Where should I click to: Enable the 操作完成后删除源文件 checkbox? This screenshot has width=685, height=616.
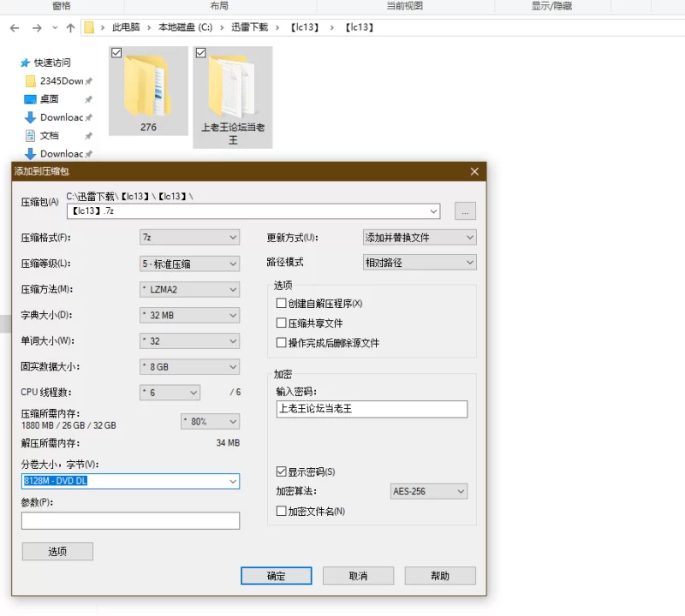coord(282,343)
